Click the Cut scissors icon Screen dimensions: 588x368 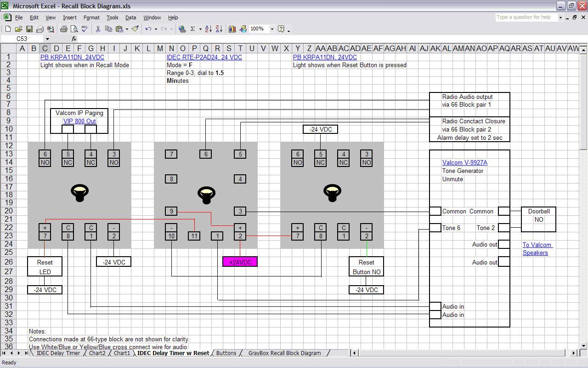[98, 29]
